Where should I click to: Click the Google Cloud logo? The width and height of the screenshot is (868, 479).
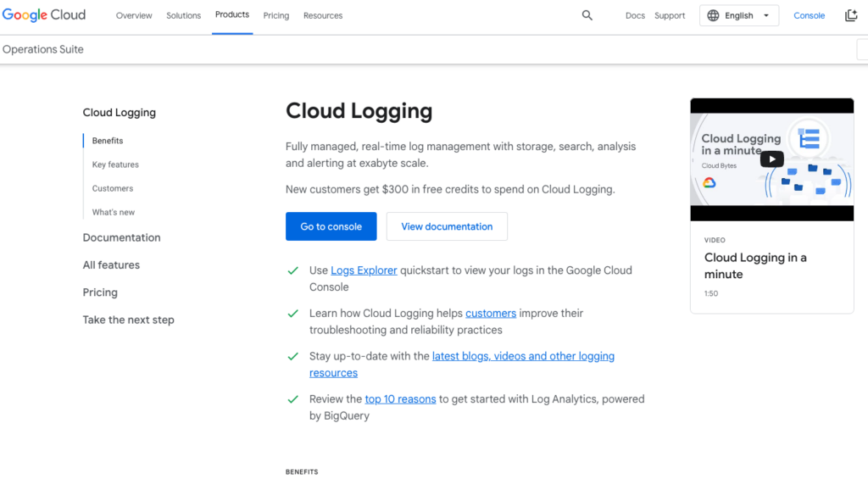pos(44,15)
